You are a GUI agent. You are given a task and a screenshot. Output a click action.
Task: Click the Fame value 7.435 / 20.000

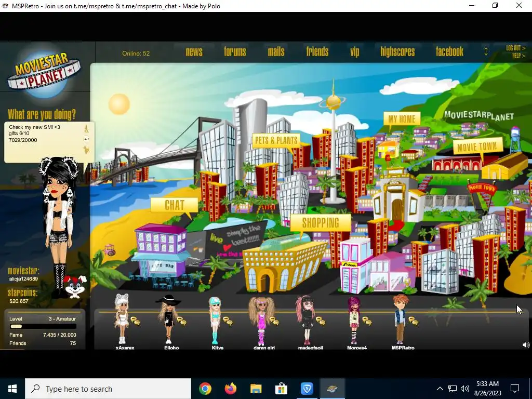pyautogui.click(x=59, y=335)
